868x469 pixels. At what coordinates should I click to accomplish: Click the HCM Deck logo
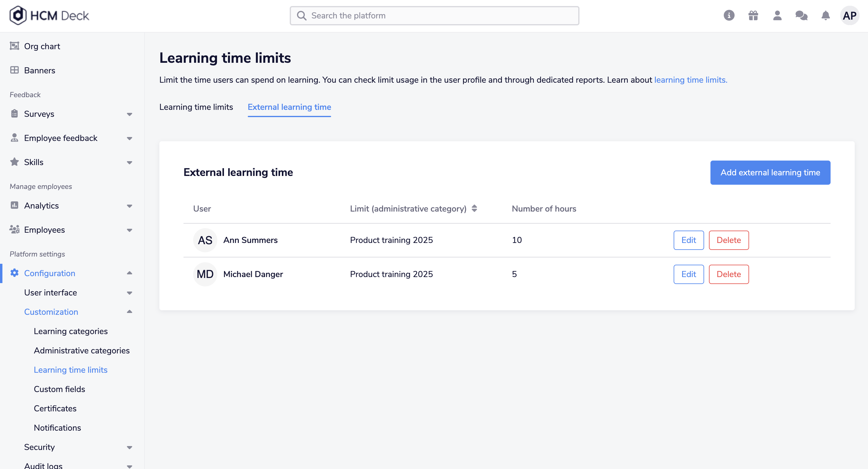pos(49,15)
